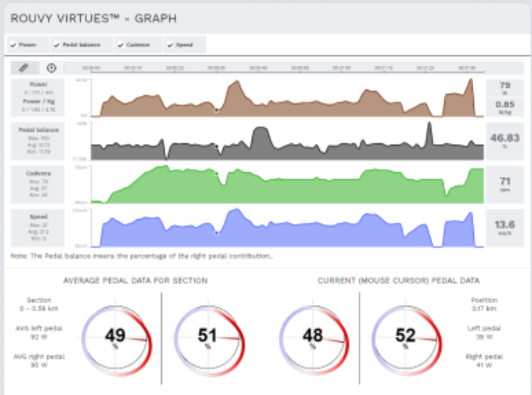Image resolution: width=532 pixels, height=395 pixels.
Task: Click the Right pedal 41 W text
Action: [484, 360]
